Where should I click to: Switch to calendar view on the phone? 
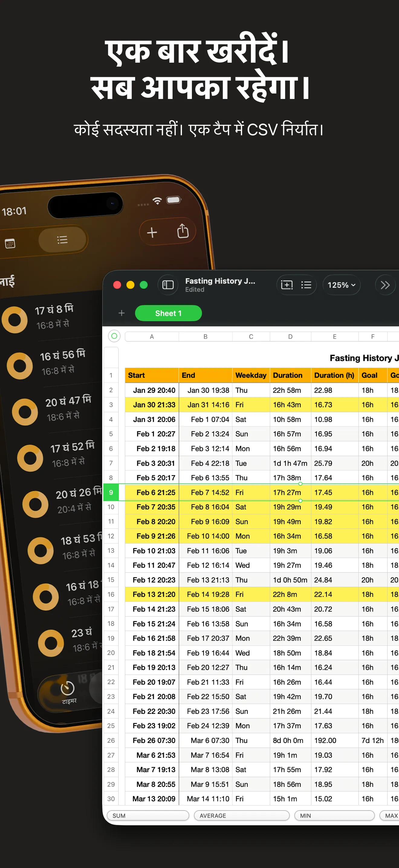pos(10,243)
